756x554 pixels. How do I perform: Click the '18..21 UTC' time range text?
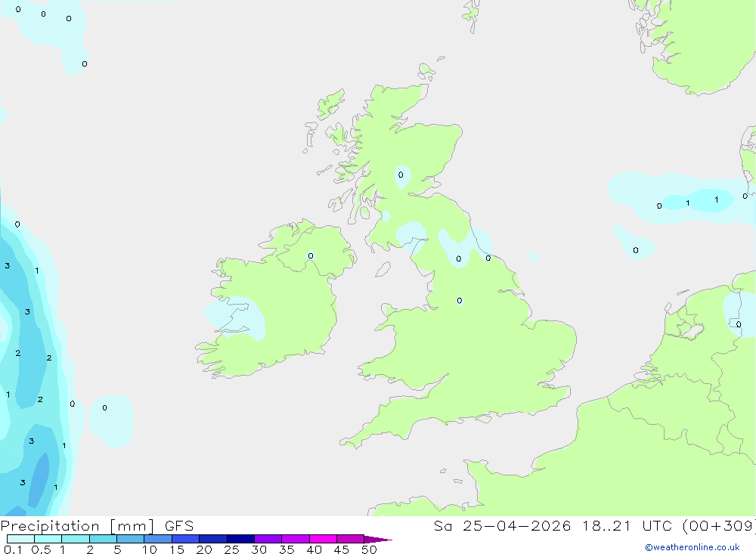pos(629,526)
